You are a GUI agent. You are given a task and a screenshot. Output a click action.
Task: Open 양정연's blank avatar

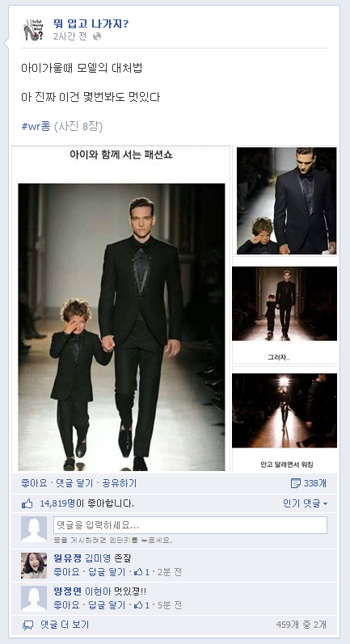click(x=34, y=599)
